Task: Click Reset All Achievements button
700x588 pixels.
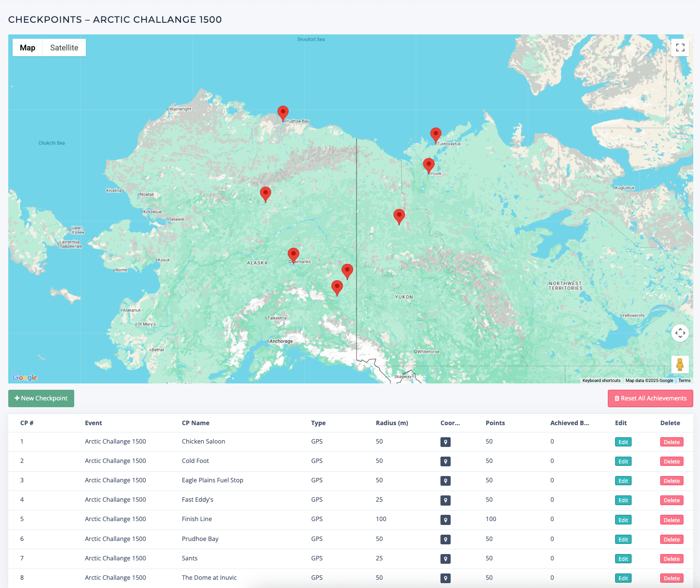Action: point(650,398)
